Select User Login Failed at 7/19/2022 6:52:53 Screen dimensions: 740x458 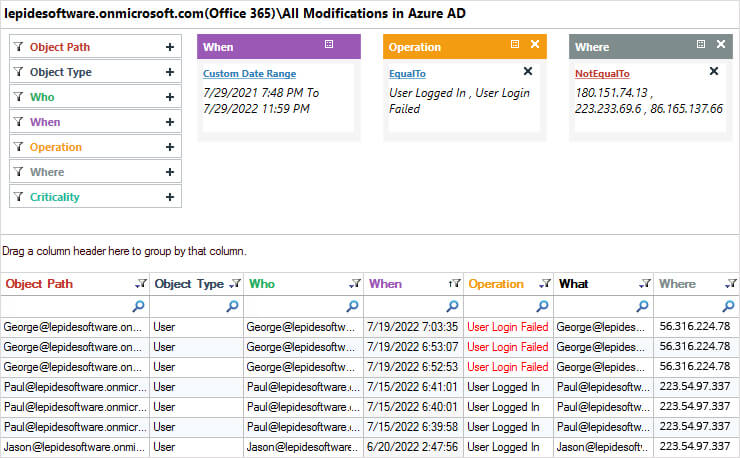[508, 367]
